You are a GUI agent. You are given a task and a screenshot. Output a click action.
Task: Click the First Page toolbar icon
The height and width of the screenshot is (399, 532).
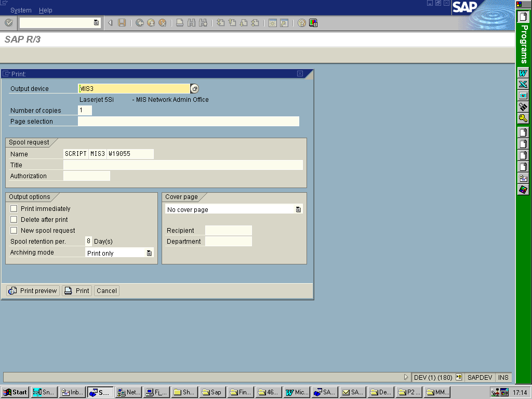tap(220, 23)
